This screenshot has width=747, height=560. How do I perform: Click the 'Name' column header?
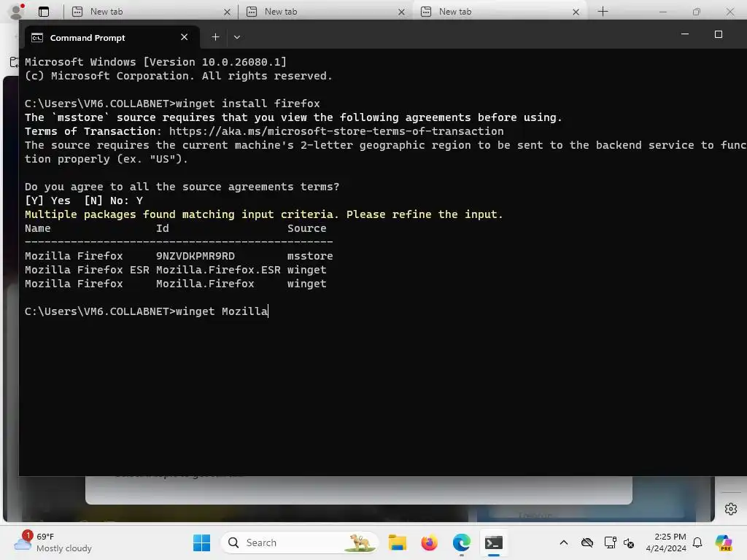click(38, 228)
